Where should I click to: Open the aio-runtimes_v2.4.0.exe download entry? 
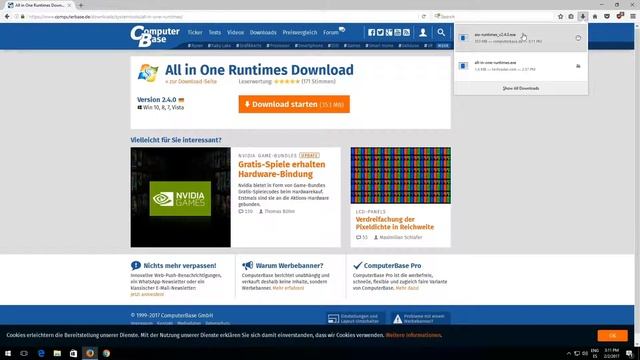point(521,38)
